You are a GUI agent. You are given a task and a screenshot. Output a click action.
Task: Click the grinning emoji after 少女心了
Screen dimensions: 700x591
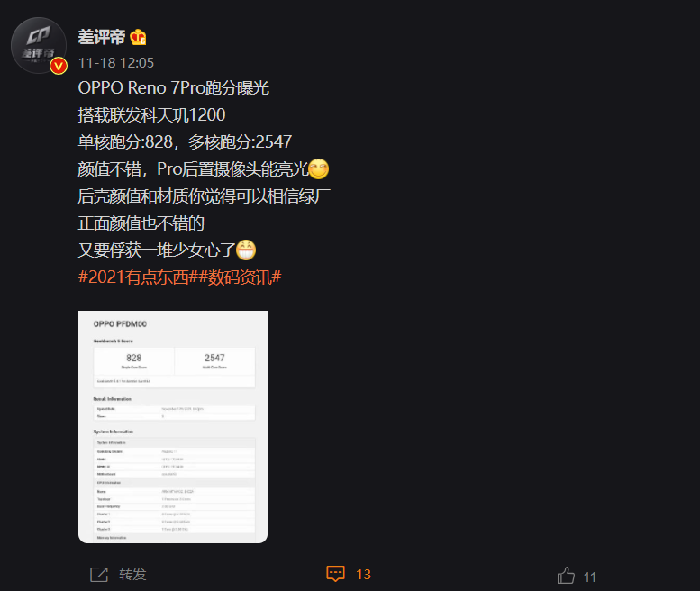(x=246, y=250)
